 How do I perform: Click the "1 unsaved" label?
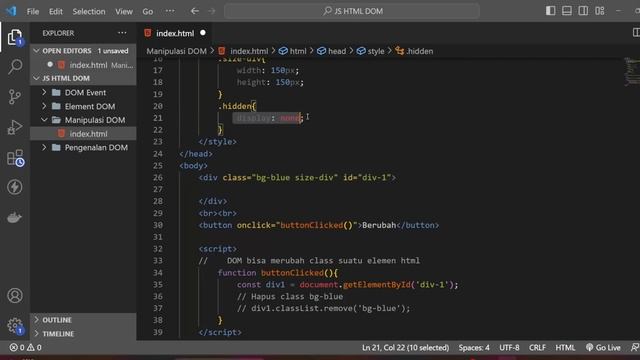[113, 51]
